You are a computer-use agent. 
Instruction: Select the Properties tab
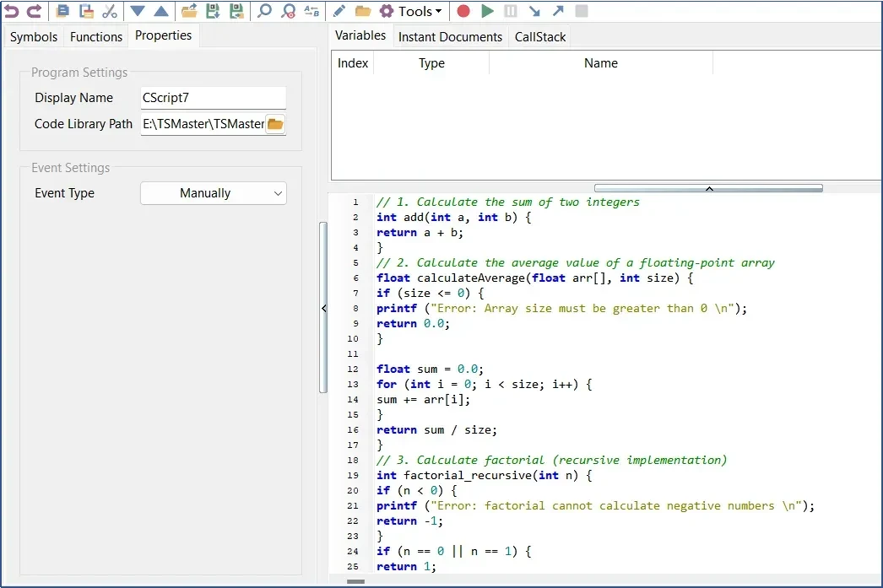coord(163,35)
